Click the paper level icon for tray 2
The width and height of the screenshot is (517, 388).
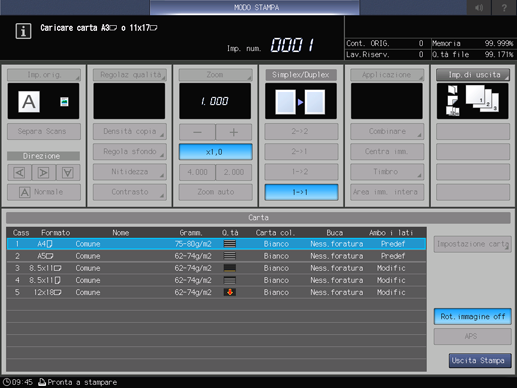tap(230, 256)
